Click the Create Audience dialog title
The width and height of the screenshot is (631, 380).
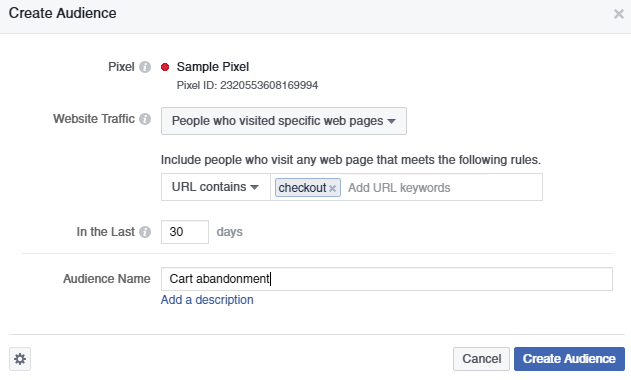coord(62,13)
